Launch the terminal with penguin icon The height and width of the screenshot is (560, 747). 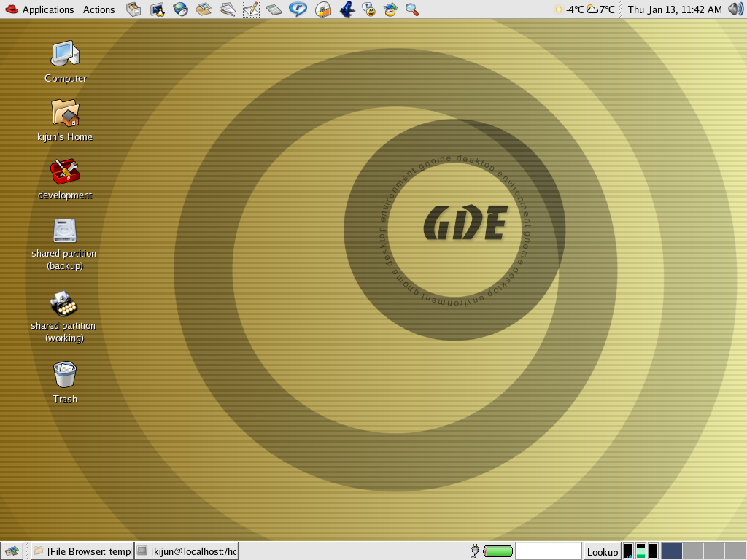coord(158,9)
